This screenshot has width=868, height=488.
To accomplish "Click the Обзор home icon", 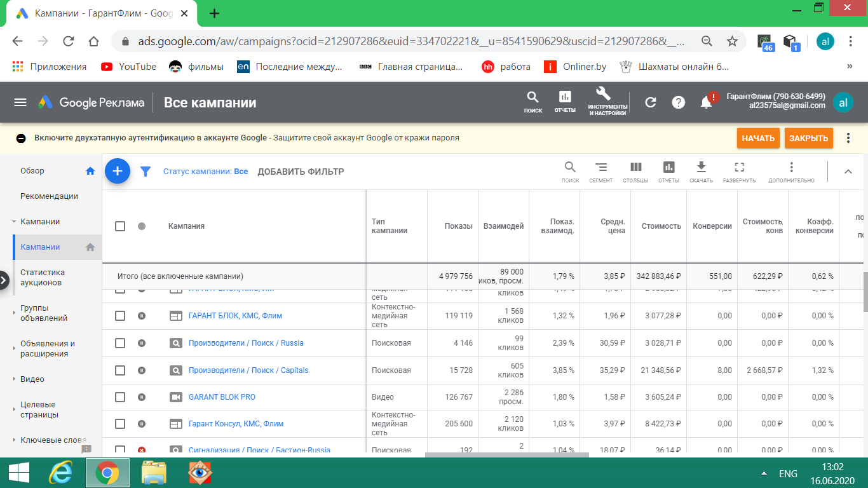I will (90, 171).
